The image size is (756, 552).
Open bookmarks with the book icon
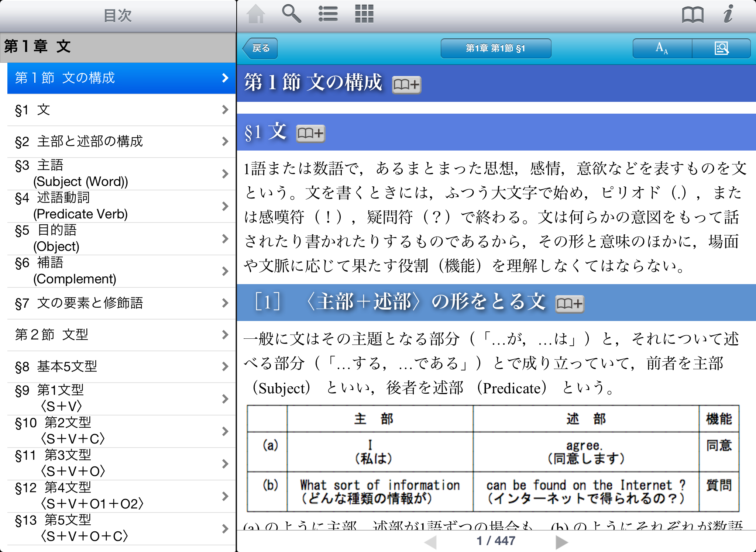tap(693, 15)
